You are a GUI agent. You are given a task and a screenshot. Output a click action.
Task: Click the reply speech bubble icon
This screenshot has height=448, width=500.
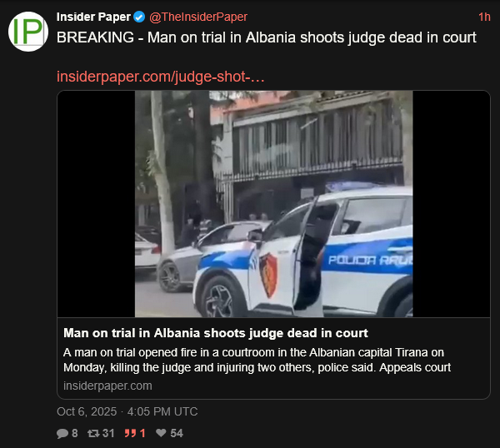pyautogui.click(x=62, y=433)
